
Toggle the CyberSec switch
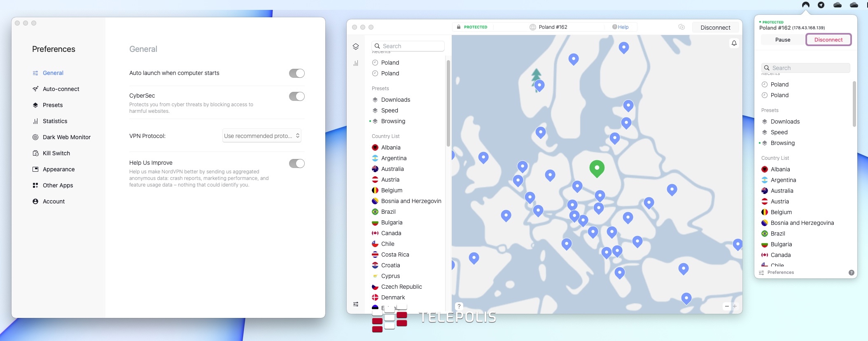point(296,96)
